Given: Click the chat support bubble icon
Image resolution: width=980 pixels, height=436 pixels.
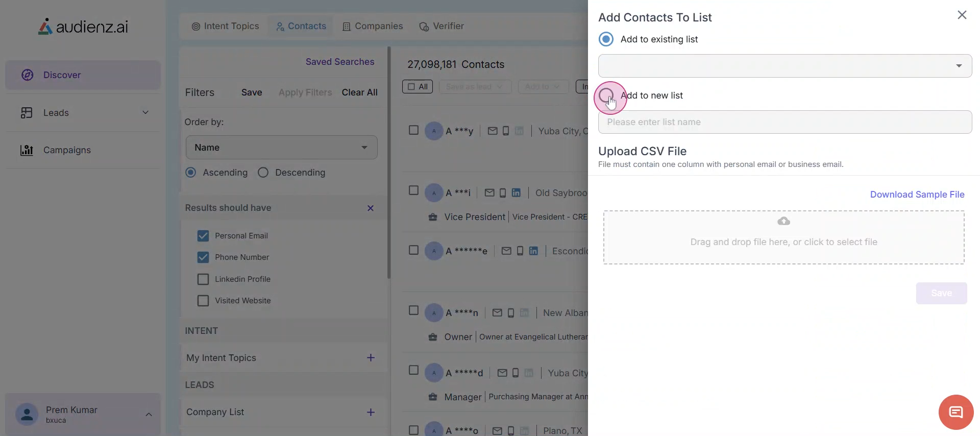Looking at the screenshot, I should point(955,412).
